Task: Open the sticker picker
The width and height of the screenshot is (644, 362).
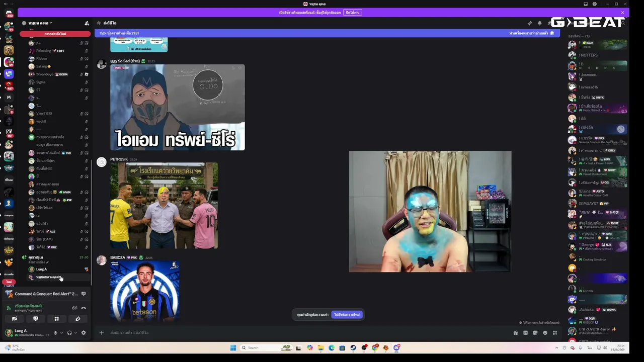Action: point(535,333)
